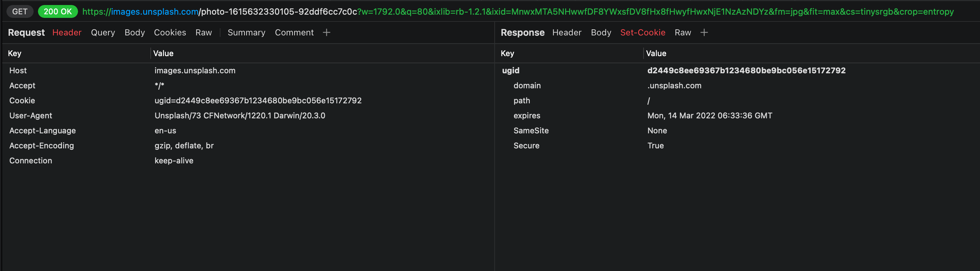The height and width of the screenshot is (271, 980).
Task: Select the Summary view of the Request
Action: [246, 32]
